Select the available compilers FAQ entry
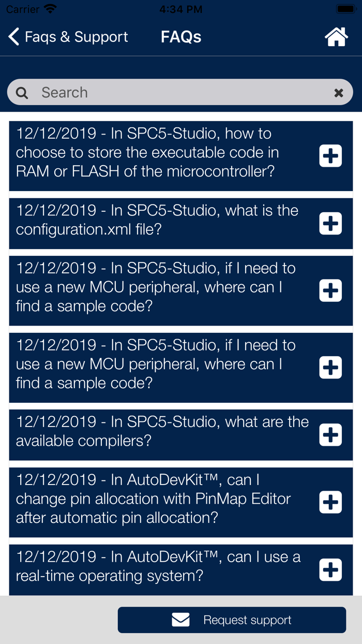The image size is (362, 644). [155, 431]
